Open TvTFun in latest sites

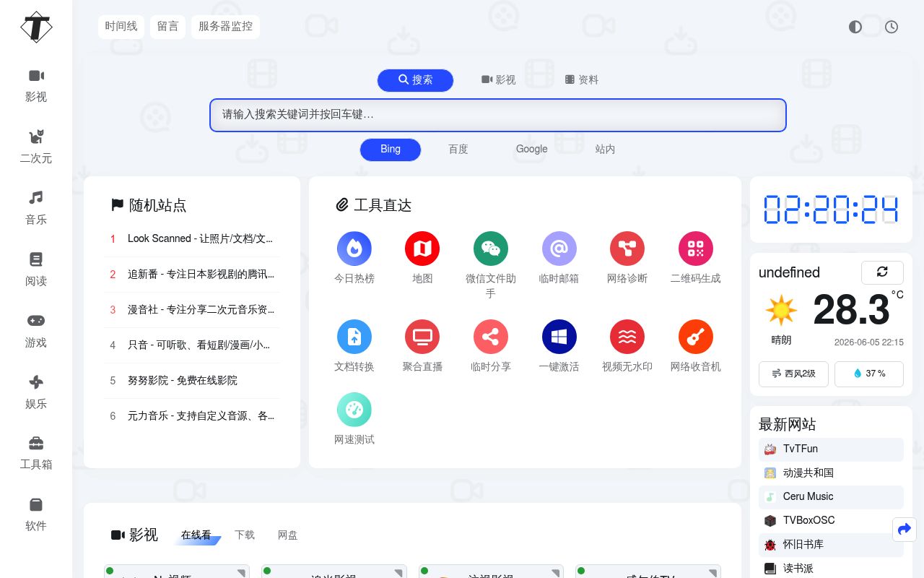pos(831,449)
